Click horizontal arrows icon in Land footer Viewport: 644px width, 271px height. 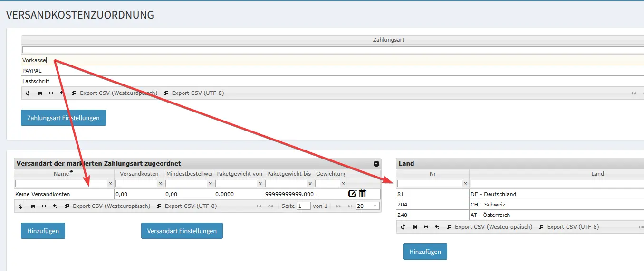point(426,227)
